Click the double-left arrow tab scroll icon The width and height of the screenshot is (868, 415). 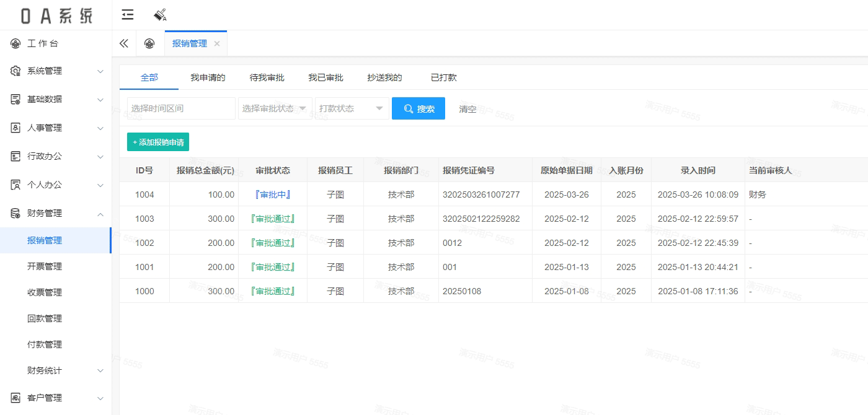point(123,43)
